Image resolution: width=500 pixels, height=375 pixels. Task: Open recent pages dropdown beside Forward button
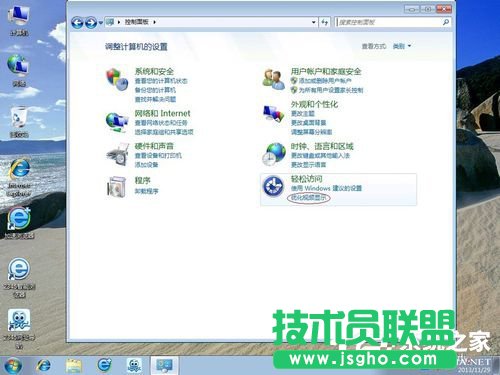[x=101, y=23]
